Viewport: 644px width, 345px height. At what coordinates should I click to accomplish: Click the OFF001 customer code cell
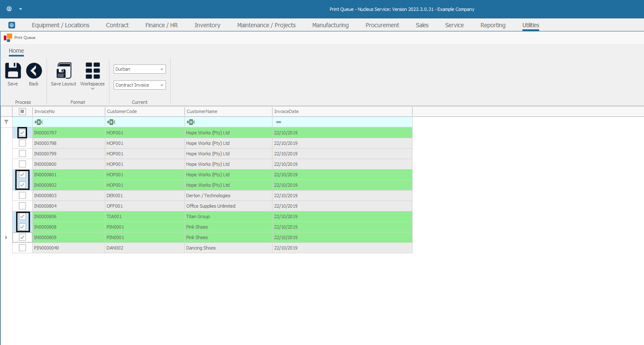(x=145, y=206)
